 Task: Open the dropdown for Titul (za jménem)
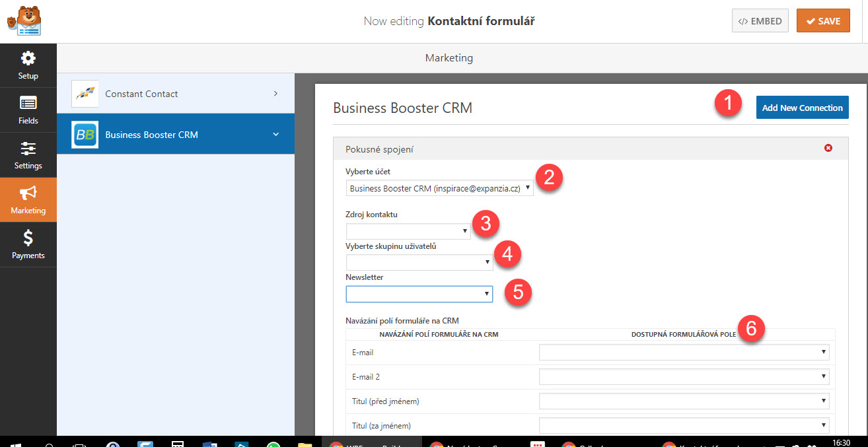click(684, 426)
